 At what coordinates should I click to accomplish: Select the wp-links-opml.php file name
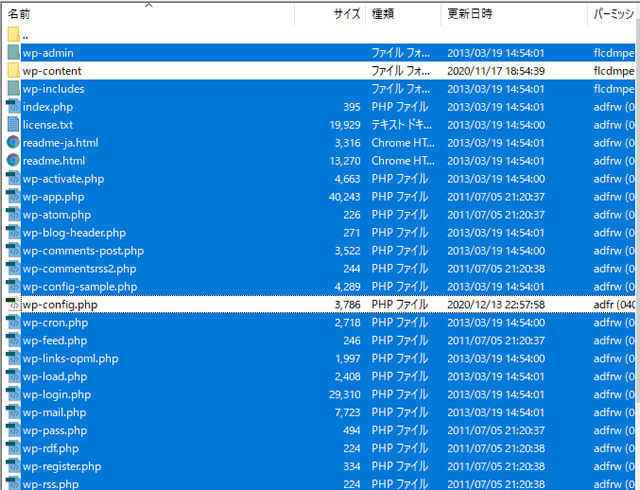coord(71,359)
